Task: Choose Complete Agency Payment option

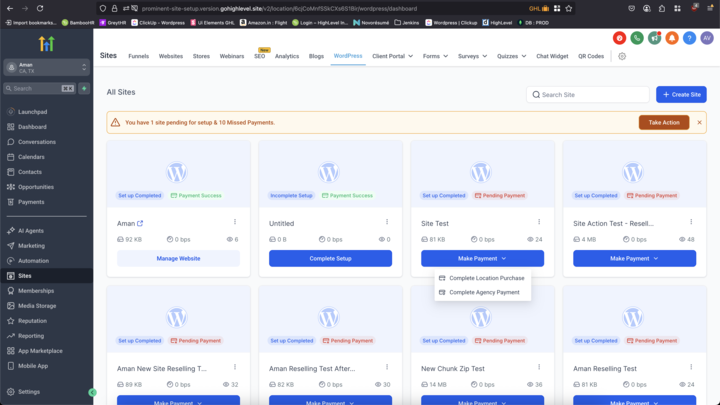Action: coord(484,292)
